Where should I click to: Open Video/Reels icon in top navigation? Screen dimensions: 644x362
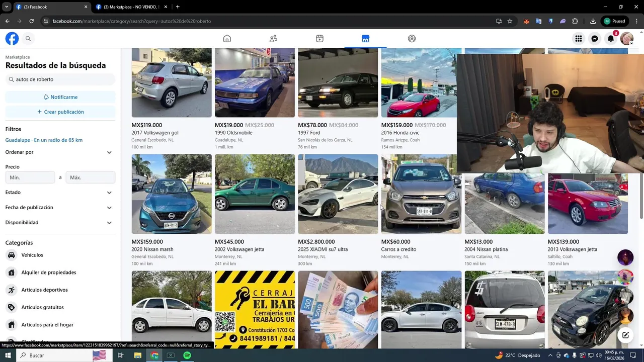pos(319,39)
